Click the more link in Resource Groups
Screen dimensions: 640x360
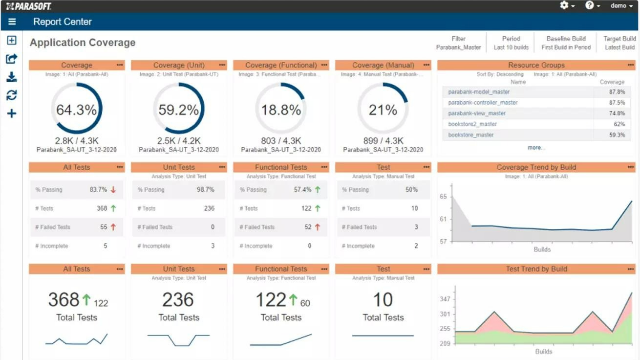(536, 147)
